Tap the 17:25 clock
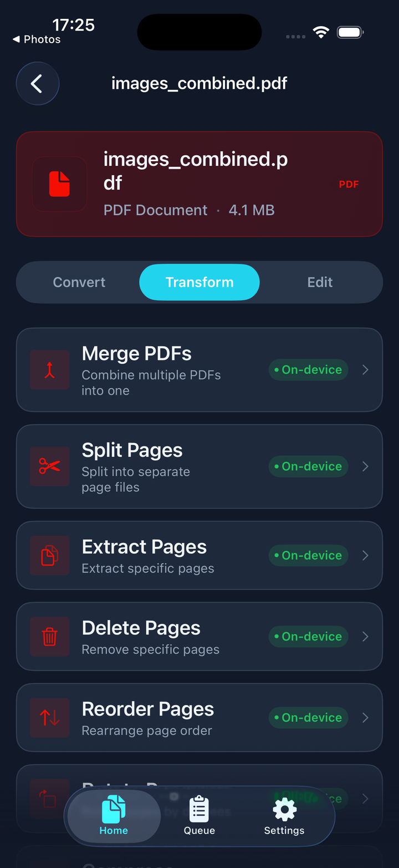This screenshot has width=399, height=868. [73, 25]
